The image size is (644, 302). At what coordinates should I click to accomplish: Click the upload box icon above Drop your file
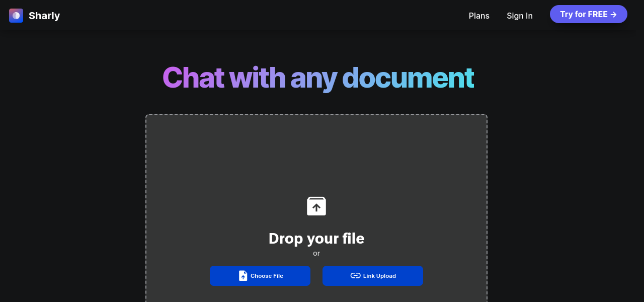[x=316, y=206]
